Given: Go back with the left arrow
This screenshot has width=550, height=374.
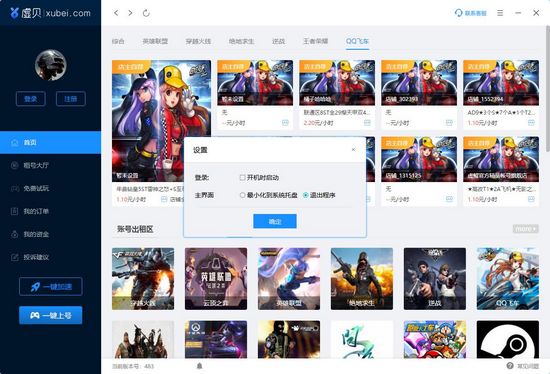Looking at the screenshot, I should 116,13.
